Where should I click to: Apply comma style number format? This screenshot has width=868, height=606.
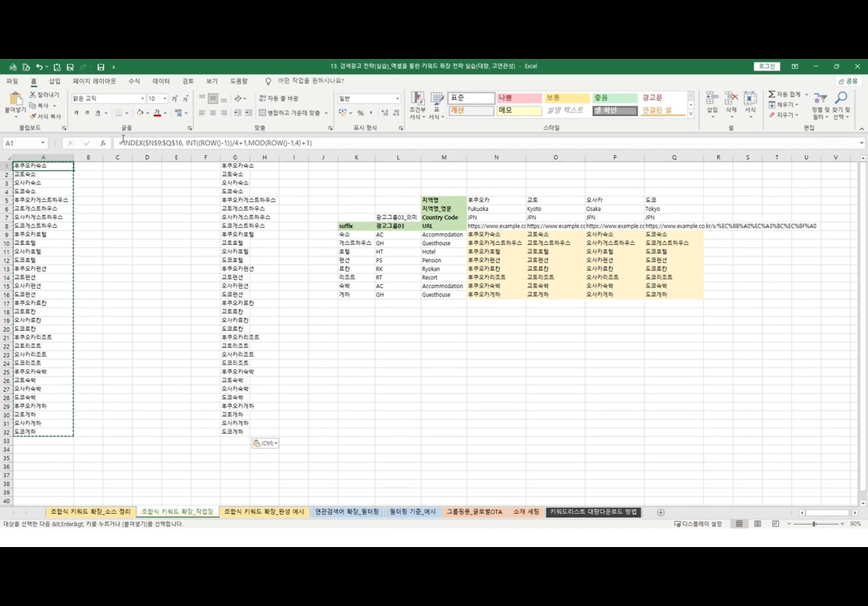click(371, 113)
